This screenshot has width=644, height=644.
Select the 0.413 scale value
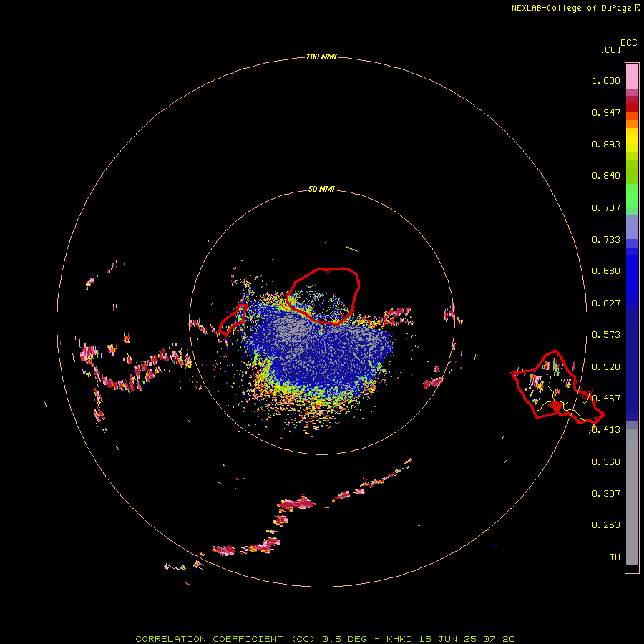tap(606, 430)
